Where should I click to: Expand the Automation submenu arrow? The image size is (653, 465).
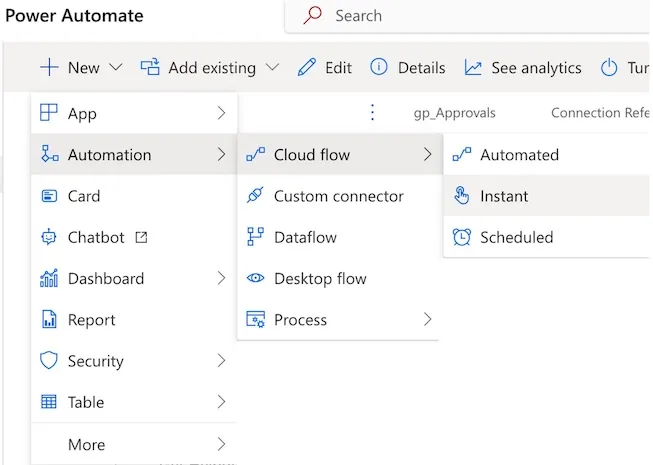[222, 154]
